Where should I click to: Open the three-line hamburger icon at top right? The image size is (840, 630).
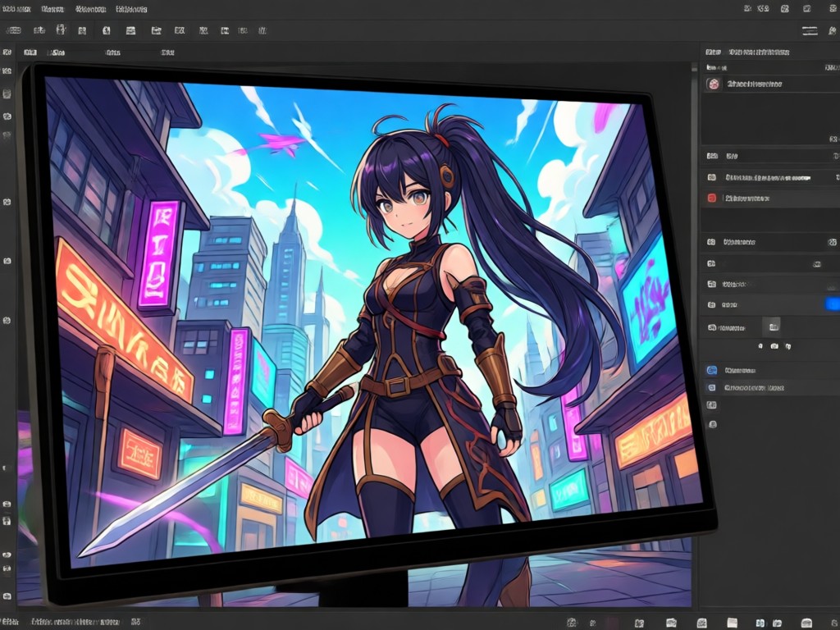(810, 31)
